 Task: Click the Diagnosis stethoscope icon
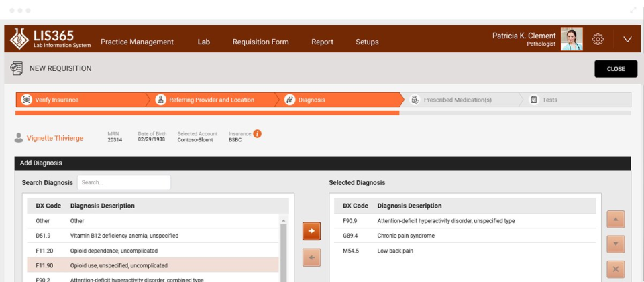coord(290,100)
